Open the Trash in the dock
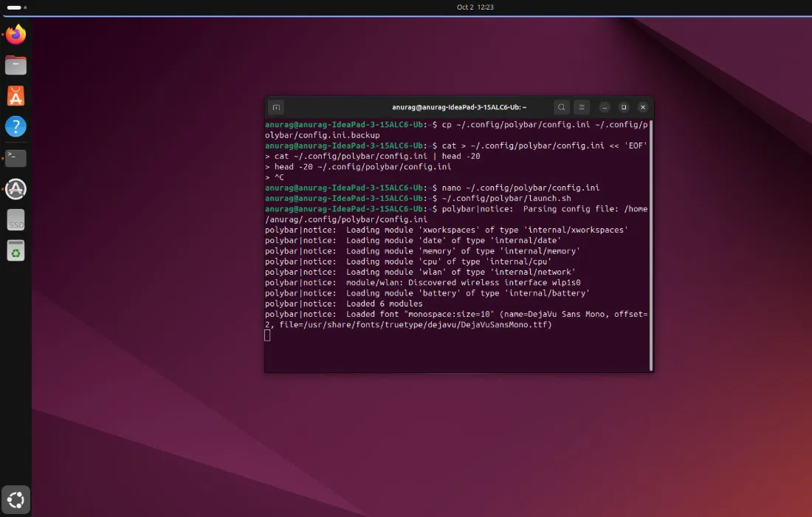Screen dimensions: 812x517 (x=16, y=250)
